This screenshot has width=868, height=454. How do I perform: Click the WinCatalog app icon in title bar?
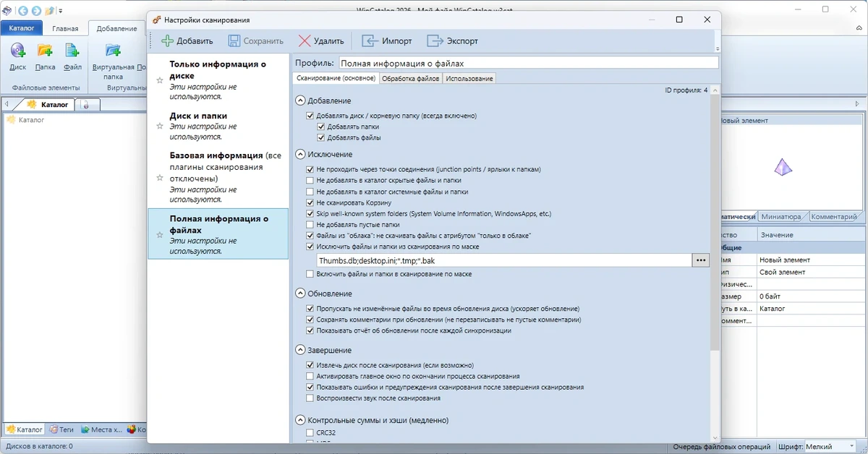pos(7,11)
